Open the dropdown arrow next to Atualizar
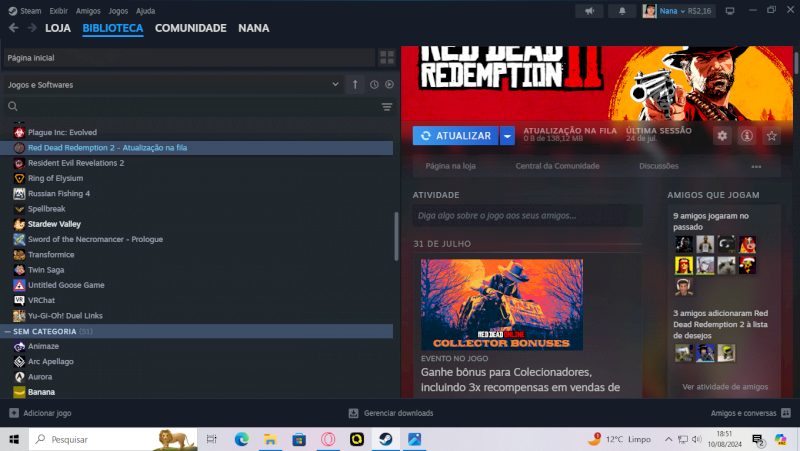This screenshot has width=800, height=451. click(508, 136)
